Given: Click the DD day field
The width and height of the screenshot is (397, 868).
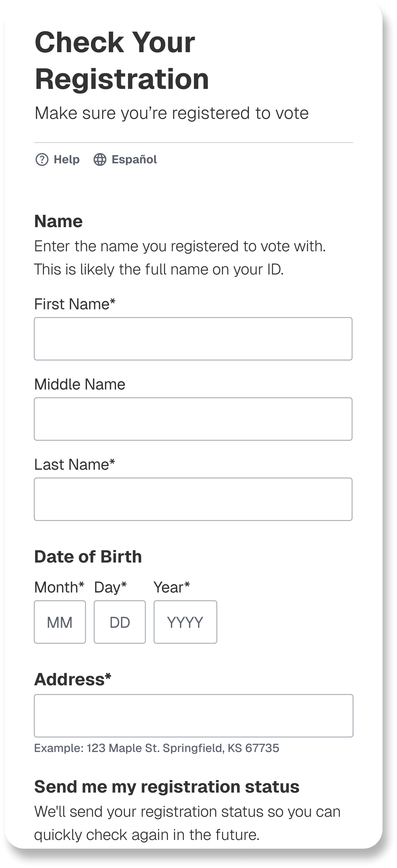Looking at the screenshot, I should click(120, 622).
